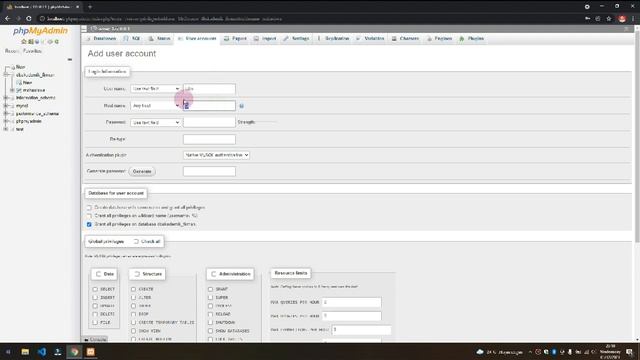Click the phpMyAdmin home icon in sidebar
This screenshot has width=640, height=360.
pos(24,42)
